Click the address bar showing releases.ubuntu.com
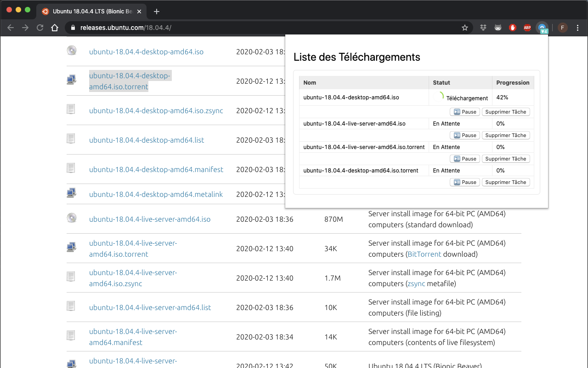 (x=266, y=28)
